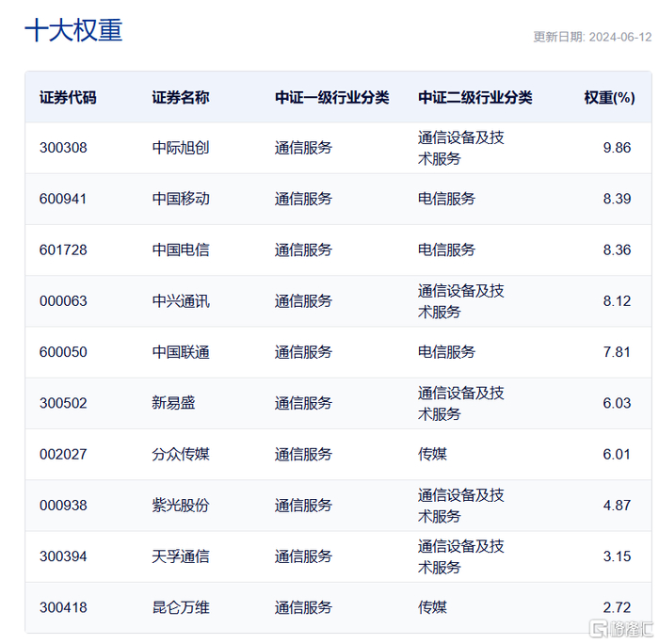Click weight value 9.86
The width and height of the screenshot is (659, 644).
pyautogui.click(x=617, y=148)
